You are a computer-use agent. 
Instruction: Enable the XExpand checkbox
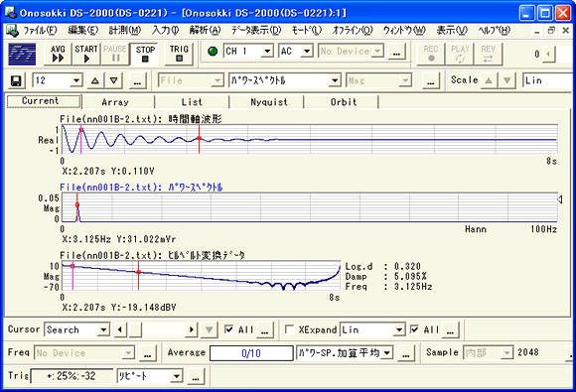(x=289, y=329)
